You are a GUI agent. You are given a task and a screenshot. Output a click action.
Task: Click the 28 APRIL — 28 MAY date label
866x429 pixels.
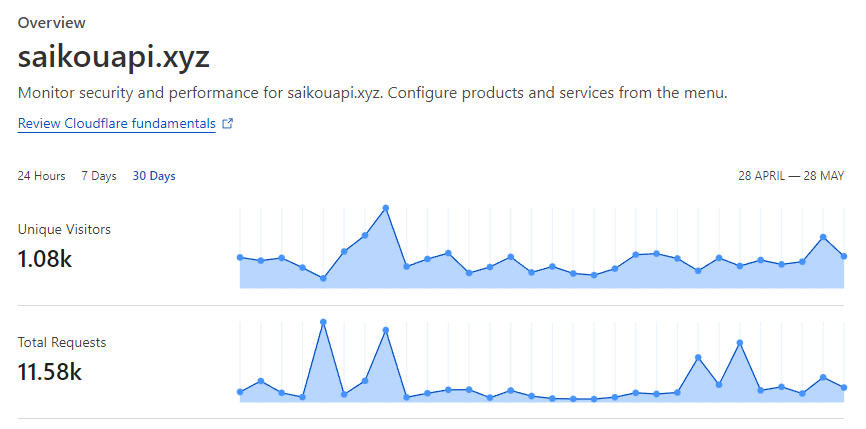click(x=791, y=176)
